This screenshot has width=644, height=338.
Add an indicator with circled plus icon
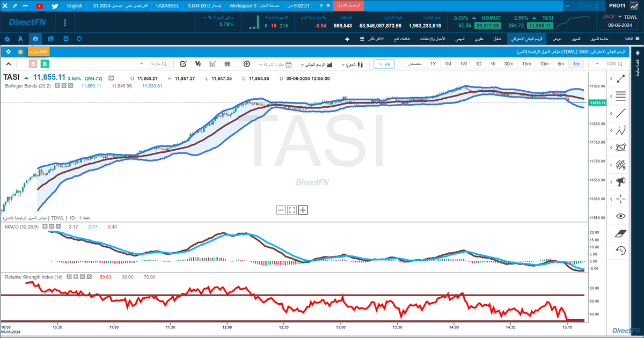pos(247,64)
